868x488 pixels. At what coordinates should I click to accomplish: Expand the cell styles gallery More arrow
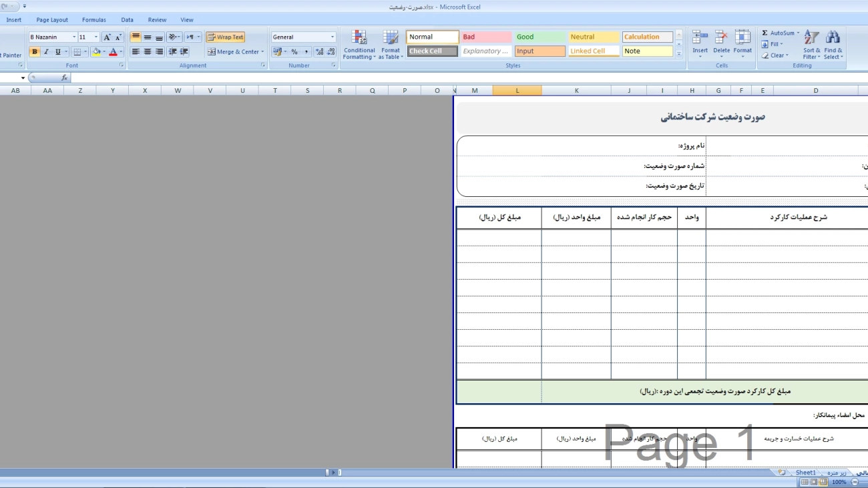[x=679, y=55]
